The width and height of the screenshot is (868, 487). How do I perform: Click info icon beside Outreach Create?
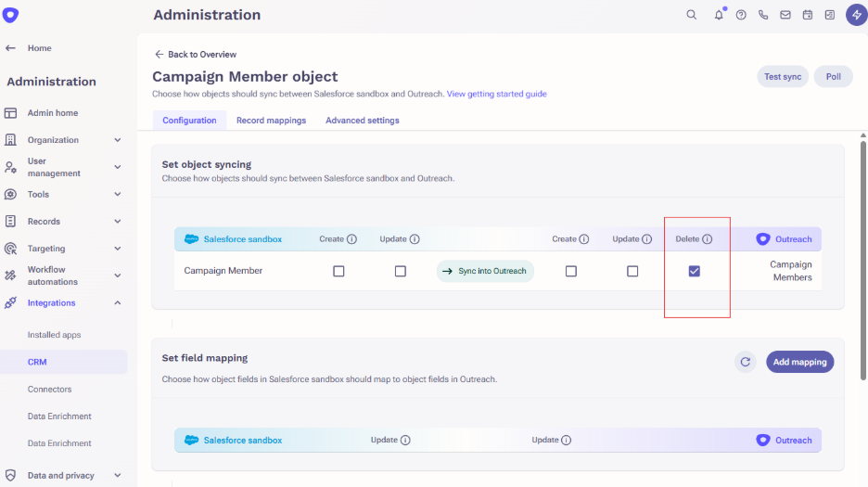tap(584, 239)
